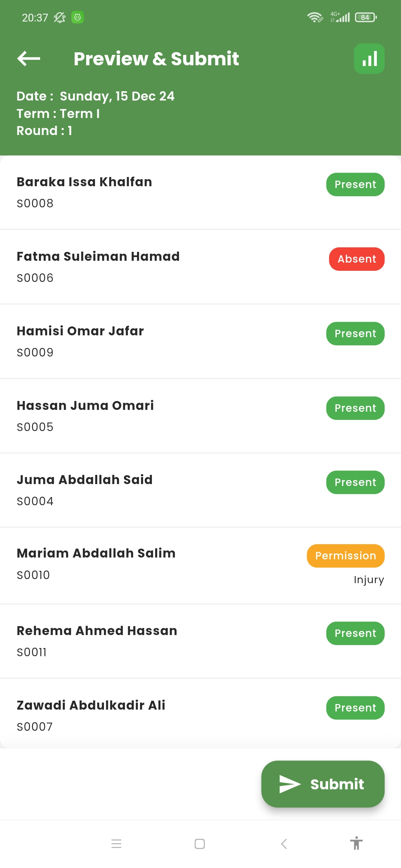
Task: Tap the back arrow in header
Action: pyautogui.click(x=29, y=59)
